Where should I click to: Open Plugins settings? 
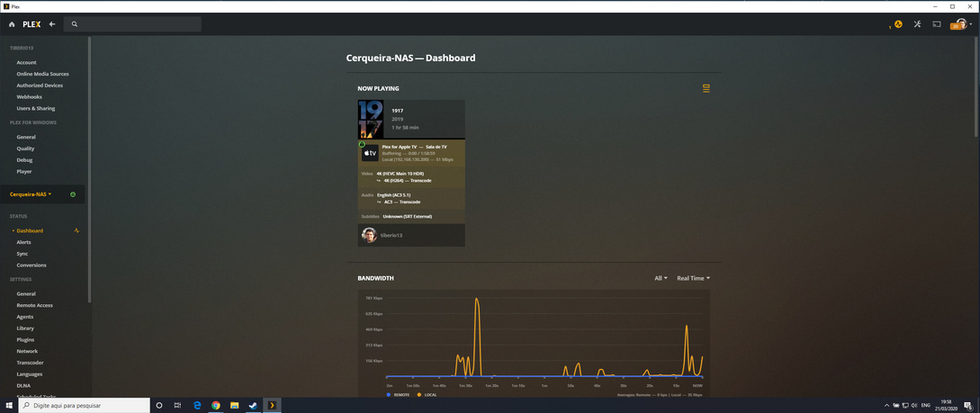pyautogui.click(x=25, y=339)
